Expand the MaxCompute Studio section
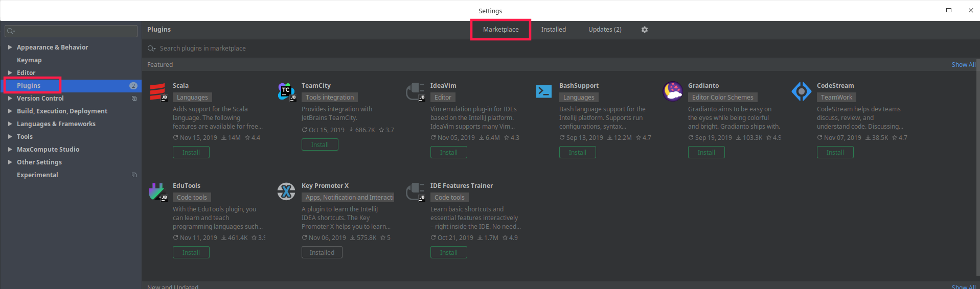The image size is (980, 289). point(10,149)
